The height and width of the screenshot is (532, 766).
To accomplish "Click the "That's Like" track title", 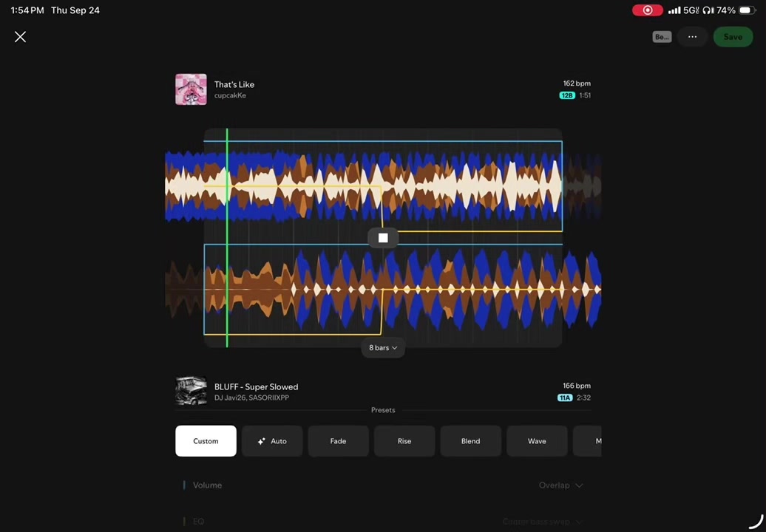I will tap(234, 84).
